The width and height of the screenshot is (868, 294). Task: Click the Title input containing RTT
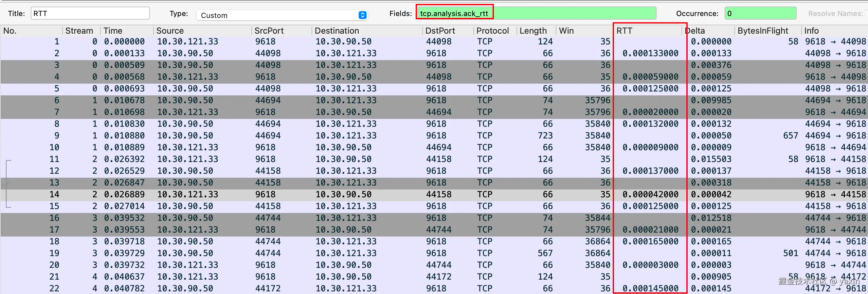click(x=90, y=13)
